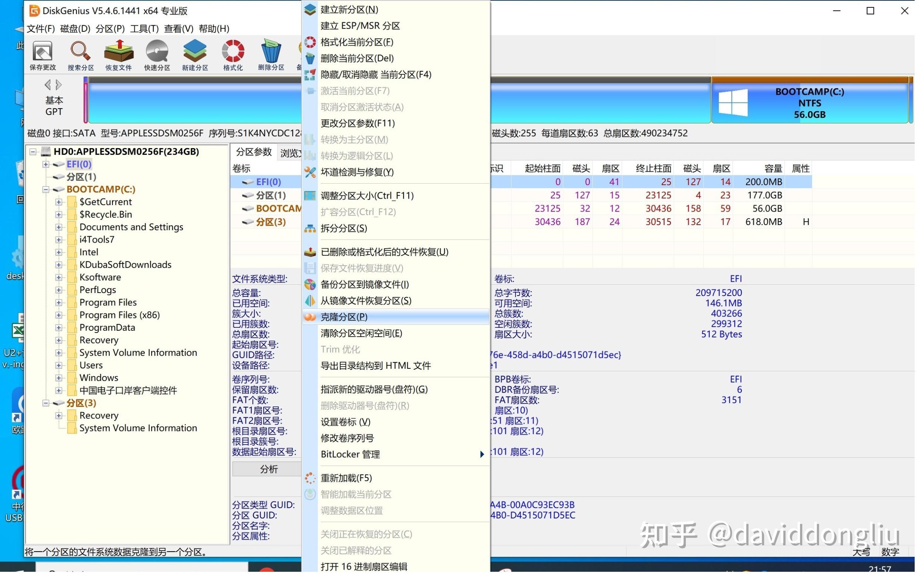This screenshot has width=924, height=577.
Task: Collapse the BOOTCAMP(C:) tree node
Action: coord(46,189)
